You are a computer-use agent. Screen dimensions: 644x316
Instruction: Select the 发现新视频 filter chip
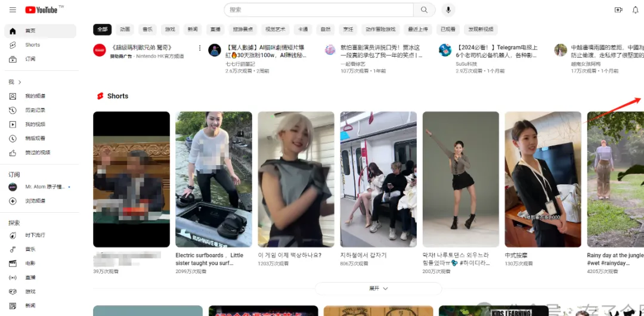pos(481,30)
